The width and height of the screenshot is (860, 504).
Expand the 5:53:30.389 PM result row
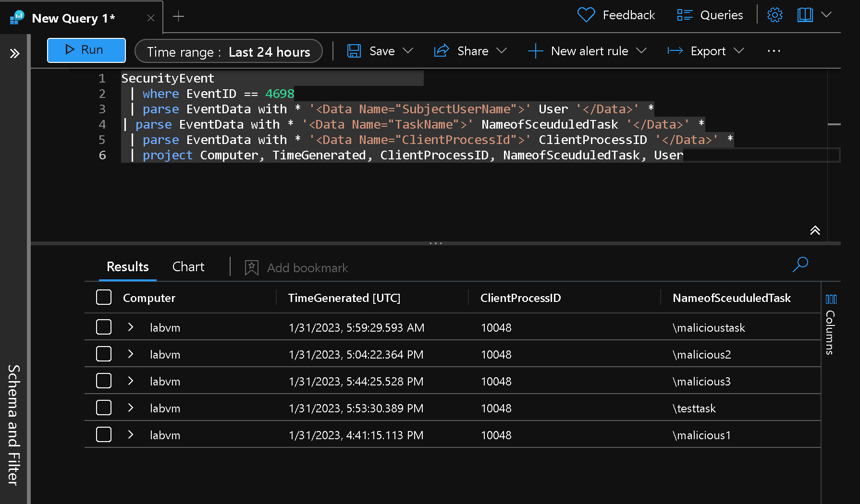130,408
